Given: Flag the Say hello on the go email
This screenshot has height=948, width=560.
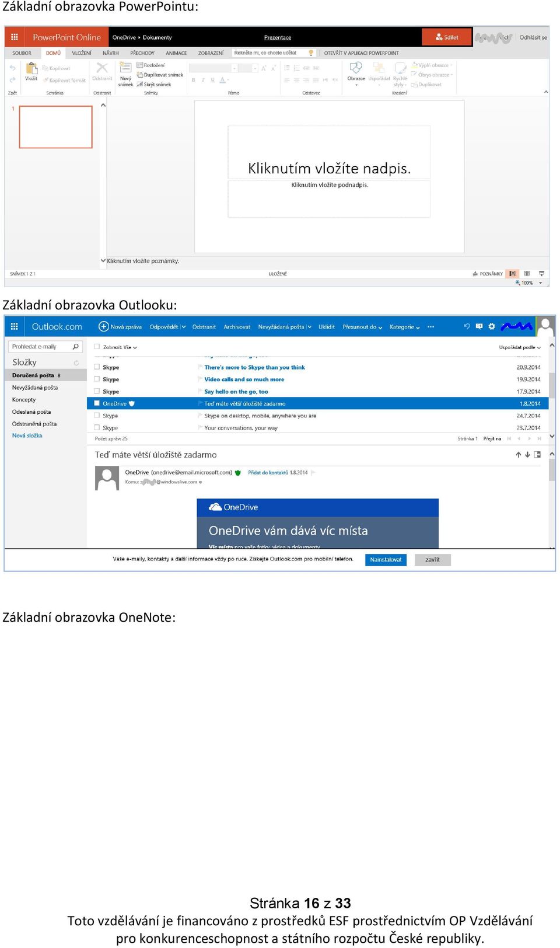Looking at the screenshot, I should pos(201,392).
